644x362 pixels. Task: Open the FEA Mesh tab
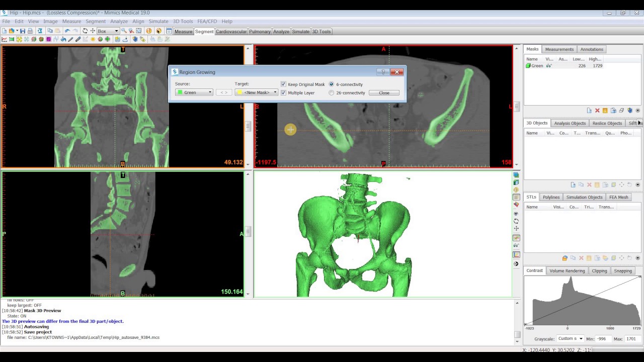click(x=618, y=197)
